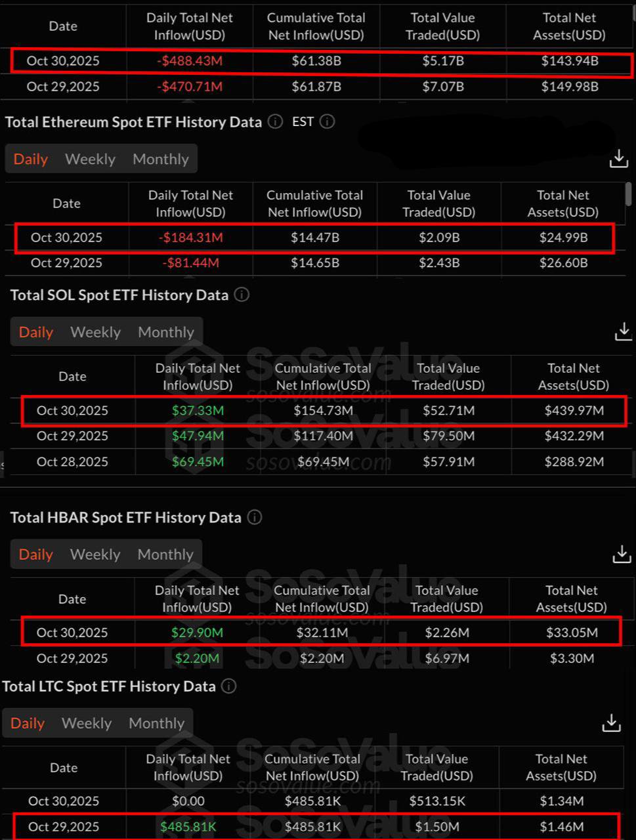Click Ethereum table vertical scrollbar

(x=629, y=194)
